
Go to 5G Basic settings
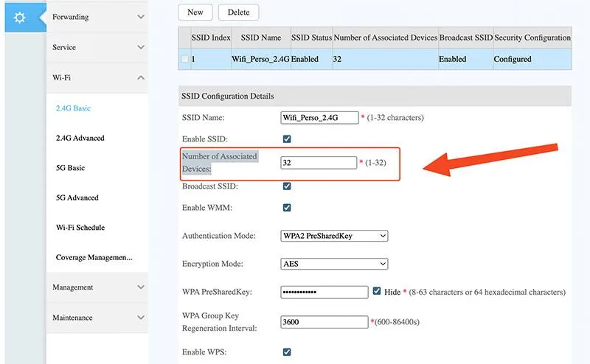click(70, 168)
